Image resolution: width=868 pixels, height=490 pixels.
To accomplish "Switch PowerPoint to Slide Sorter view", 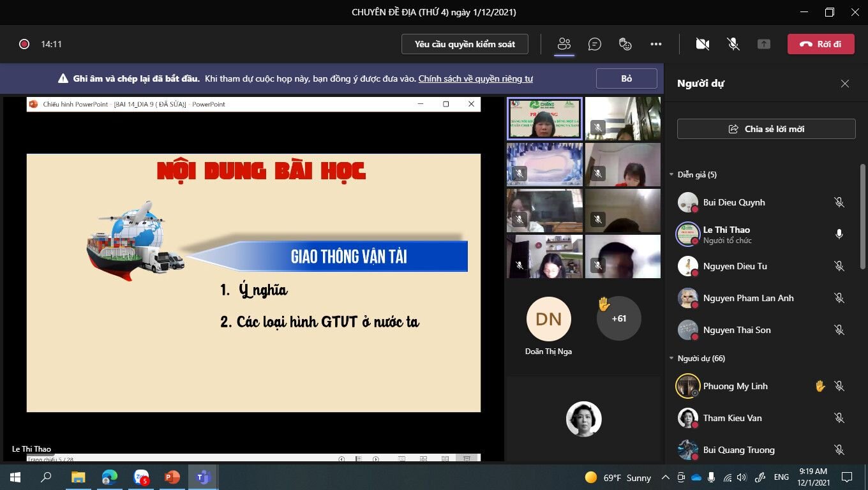I will click(x=423, y=458).
